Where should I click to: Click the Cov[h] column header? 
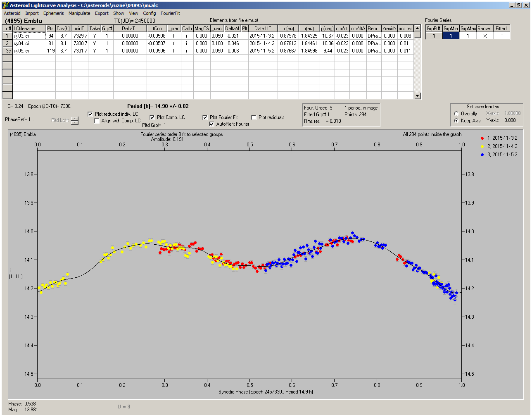coord(63,29)
